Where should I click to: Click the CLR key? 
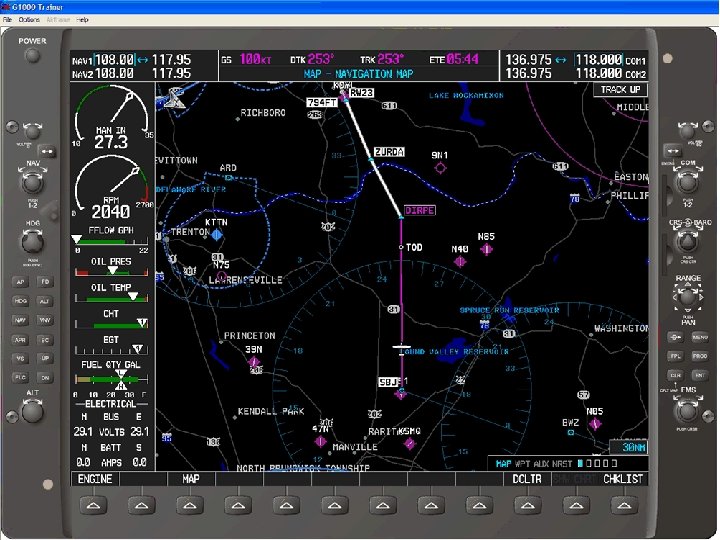(675, 375)
